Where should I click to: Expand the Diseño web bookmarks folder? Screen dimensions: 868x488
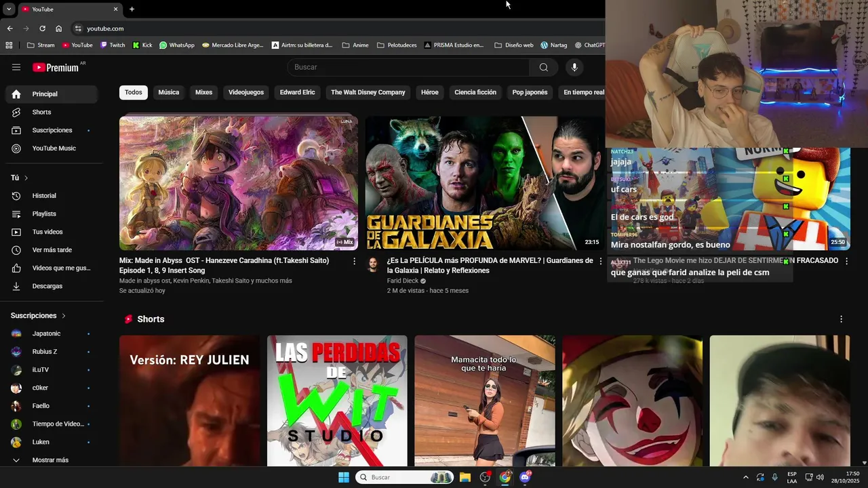[x=514, y=45]
